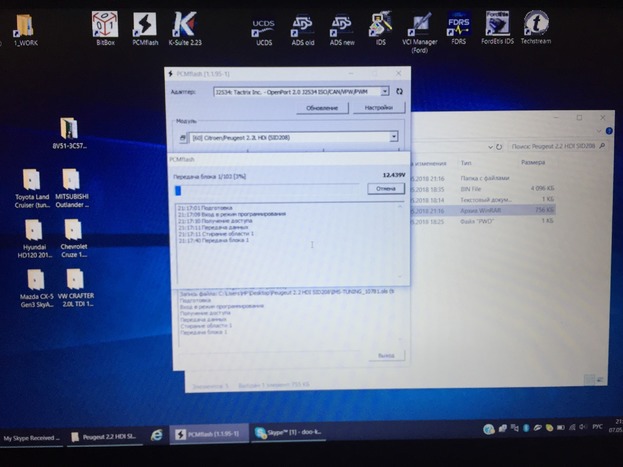Click the Explorer search field
This screenshot has width=623, height=467.
pos(556,145)
